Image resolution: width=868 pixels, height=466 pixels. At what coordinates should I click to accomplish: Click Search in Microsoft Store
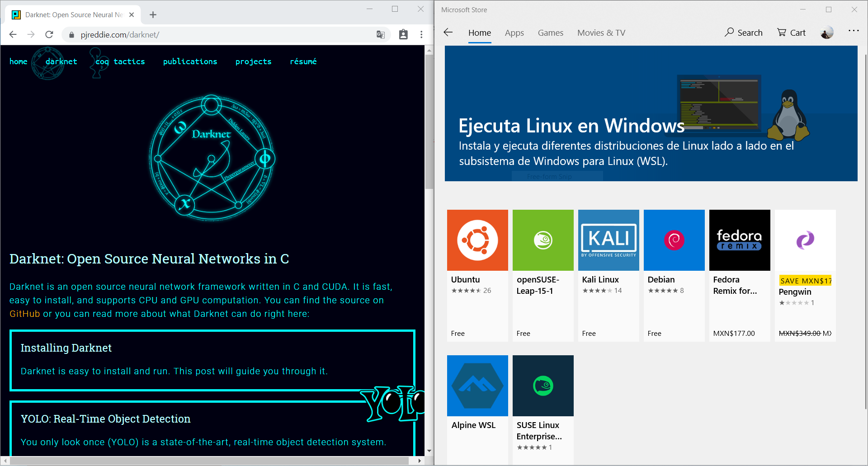(x=744, y=33)
